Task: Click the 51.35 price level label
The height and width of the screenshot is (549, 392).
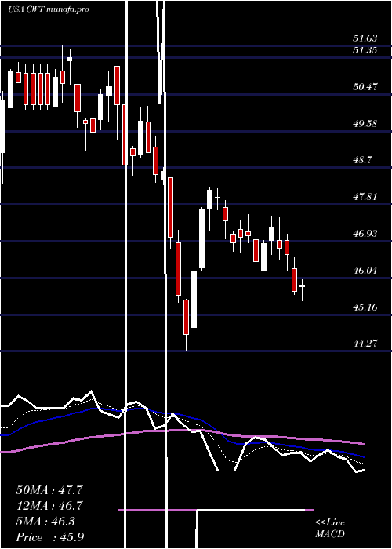Action: (x=365, y=50)
